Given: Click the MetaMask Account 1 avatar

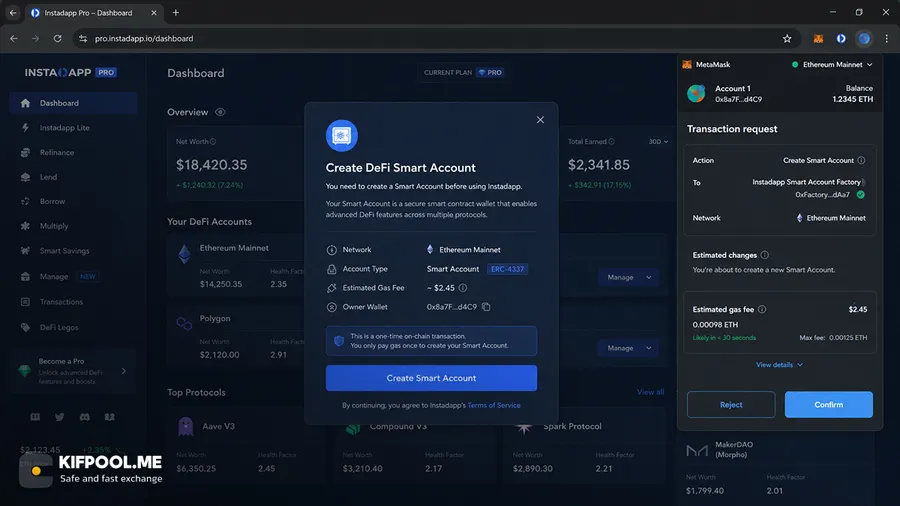Looking at the screenshot, I should (696, 94).
